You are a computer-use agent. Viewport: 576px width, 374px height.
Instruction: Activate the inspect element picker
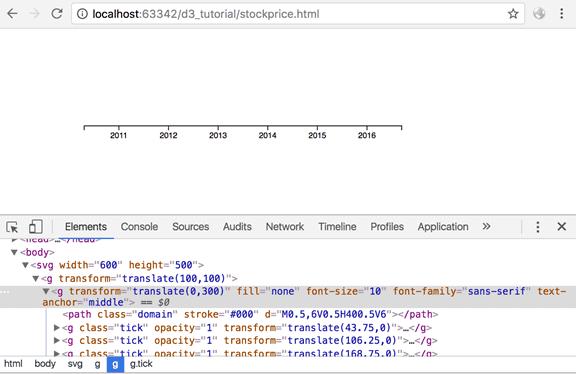[x=12, y=227]
